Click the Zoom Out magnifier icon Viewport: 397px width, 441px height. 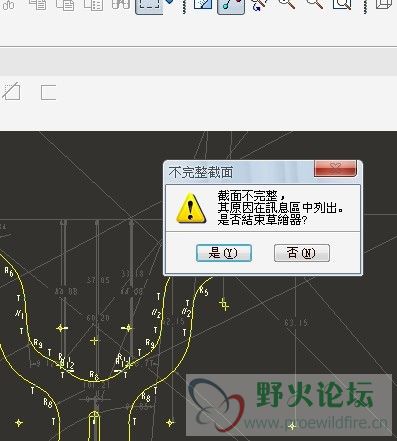pyautogui.click(x=314, y=3)
